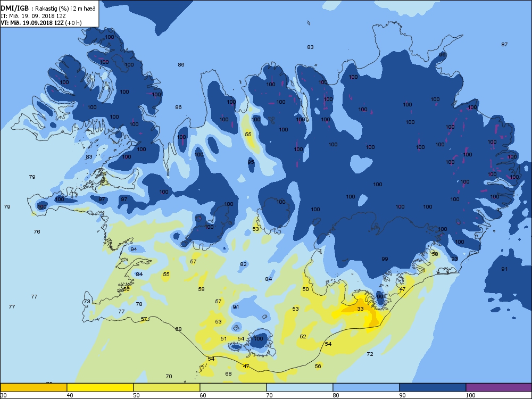Screen dimensions: 532x399
Task: Click the 72 value offshore to the south
Action: tap(370, 354)
